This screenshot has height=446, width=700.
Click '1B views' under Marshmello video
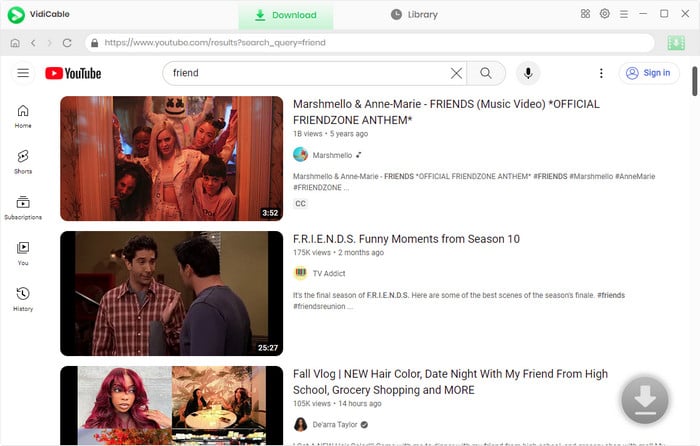click(x=308, y=134)
